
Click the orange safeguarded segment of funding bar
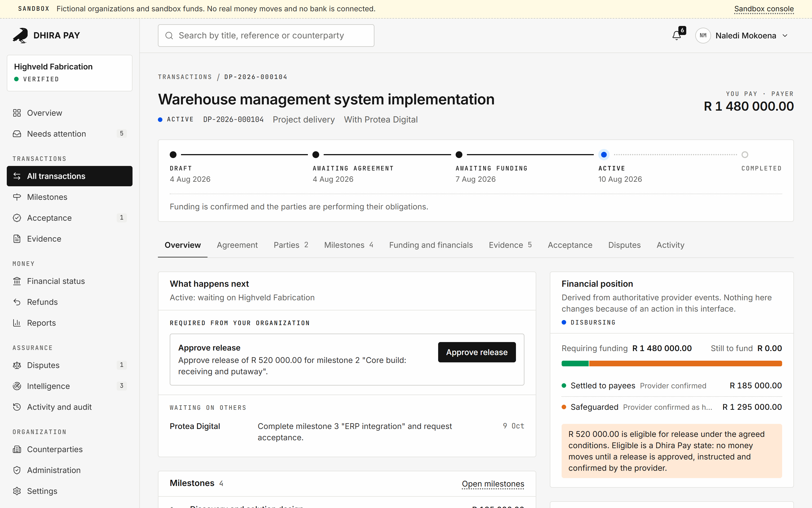tap(685, 364)
